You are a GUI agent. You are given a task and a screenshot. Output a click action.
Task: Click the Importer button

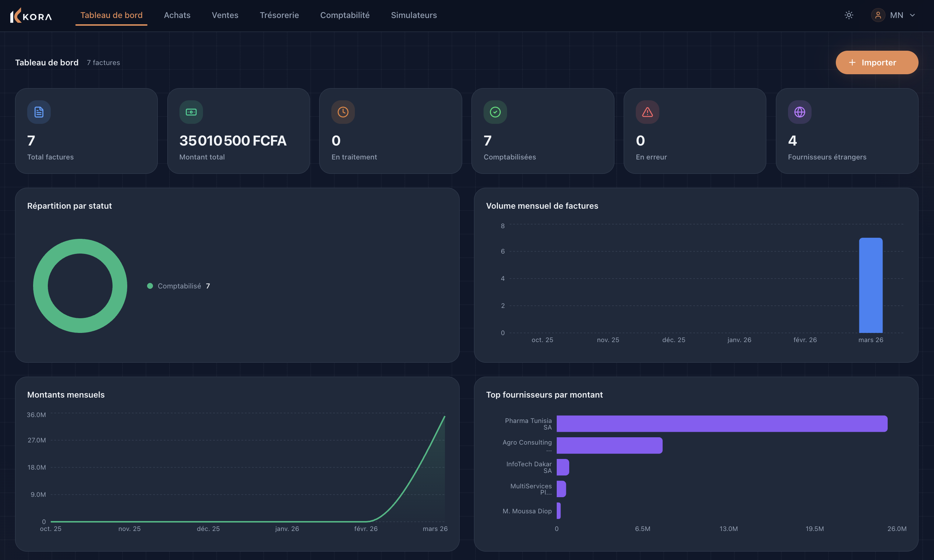coord(877,62)
